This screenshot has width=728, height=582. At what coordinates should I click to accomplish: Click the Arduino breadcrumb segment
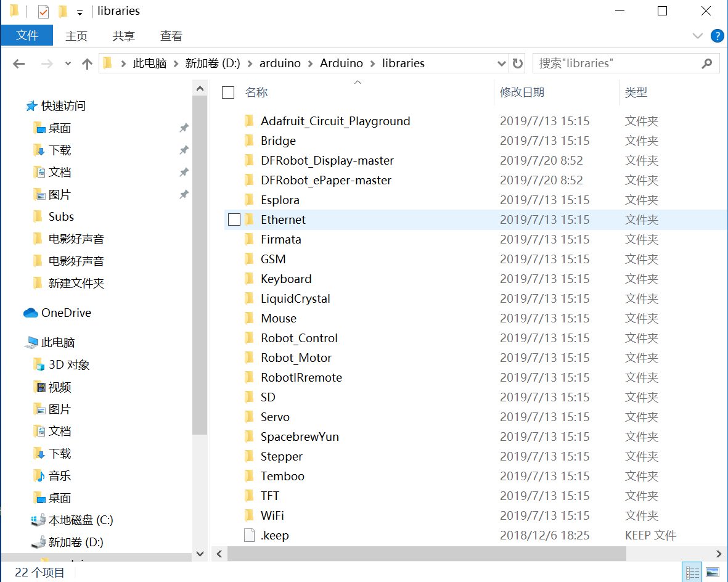342,63
